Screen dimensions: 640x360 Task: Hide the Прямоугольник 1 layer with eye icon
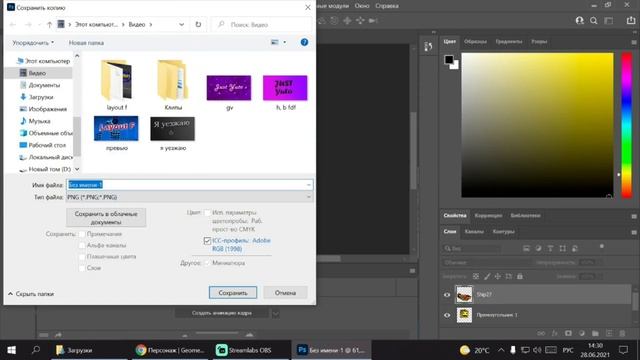pos(447,315)
